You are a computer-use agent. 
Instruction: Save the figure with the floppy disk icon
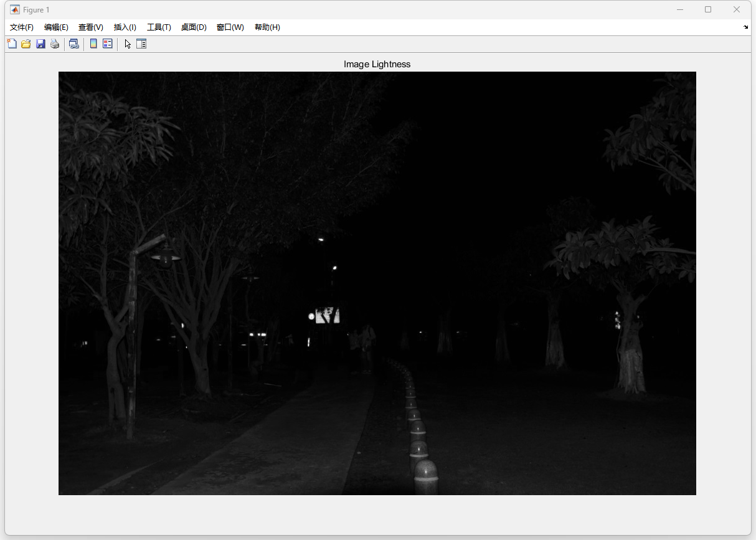click(x=40, y=44)
